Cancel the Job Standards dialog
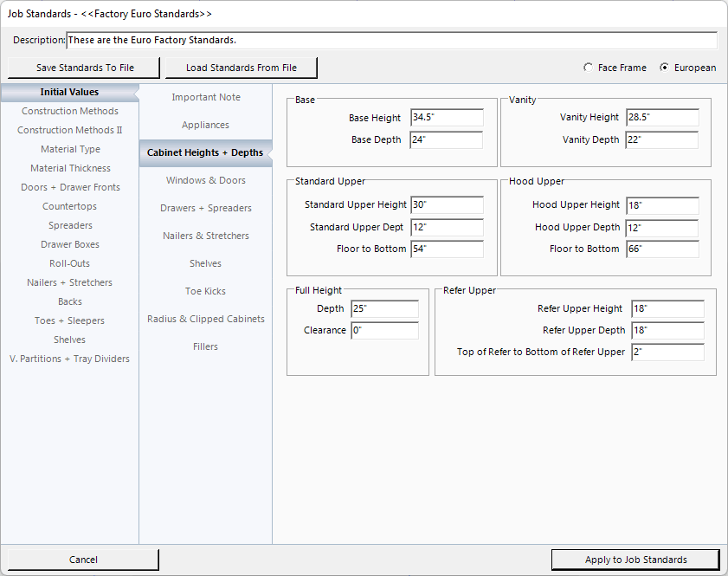The image size is (728, 576). click(x=83, y=560)
